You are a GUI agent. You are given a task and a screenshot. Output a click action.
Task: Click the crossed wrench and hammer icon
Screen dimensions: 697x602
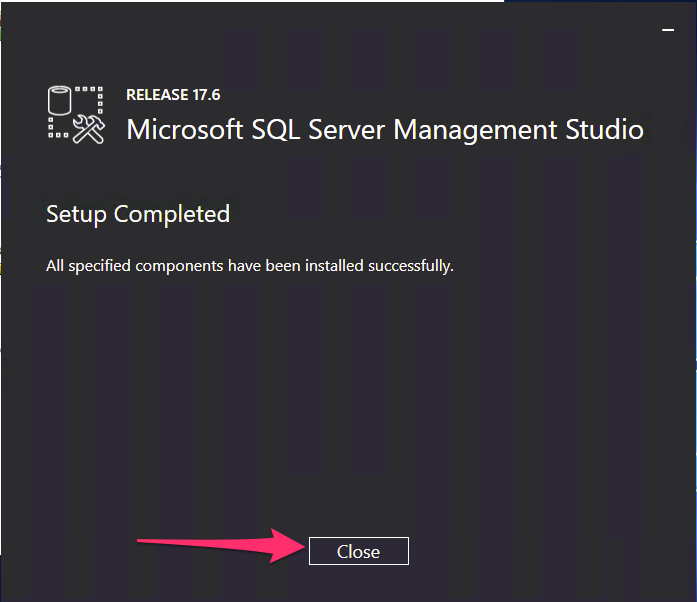[89, 129]
